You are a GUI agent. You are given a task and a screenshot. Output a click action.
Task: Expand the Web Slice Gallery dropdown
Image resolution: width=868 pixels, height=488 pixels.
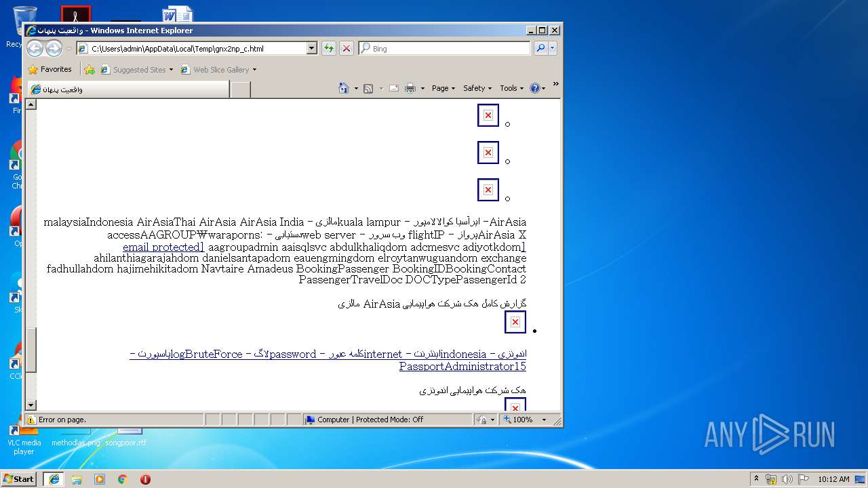254,70
